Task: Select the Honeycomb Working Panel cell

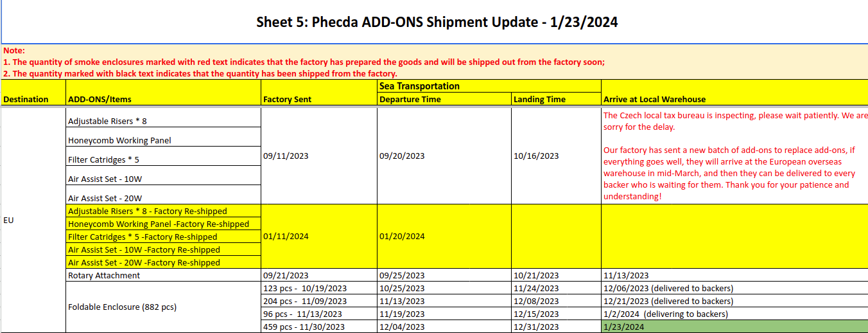Action: click(163, 137)
